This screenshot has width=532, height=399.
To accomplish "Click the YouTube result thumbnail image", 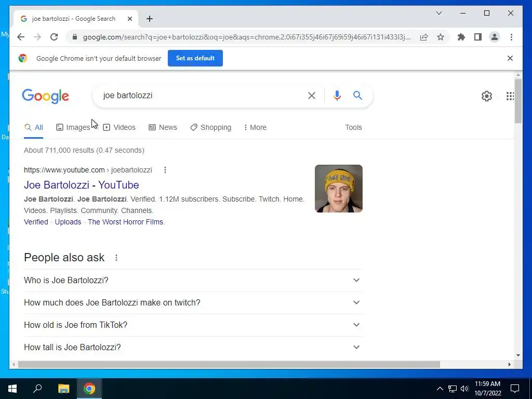I will tap(339, 189).
